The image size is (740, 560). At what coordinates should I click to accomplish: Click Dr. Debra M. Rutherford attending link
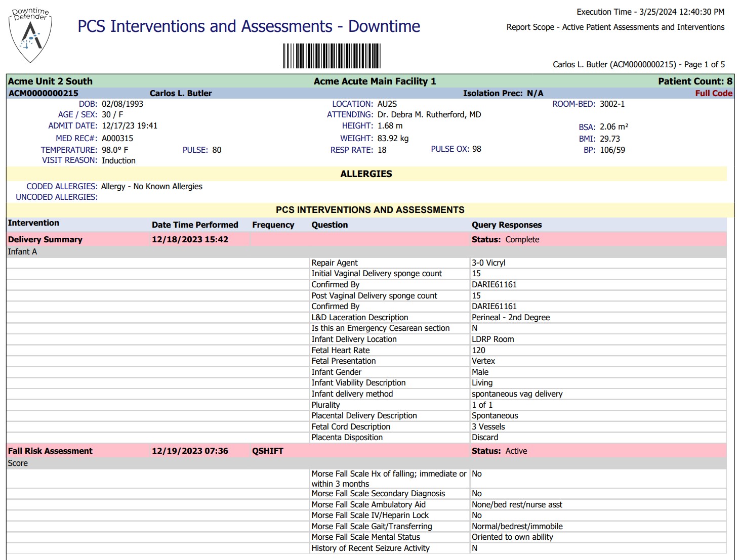click(x=428, y=114)
